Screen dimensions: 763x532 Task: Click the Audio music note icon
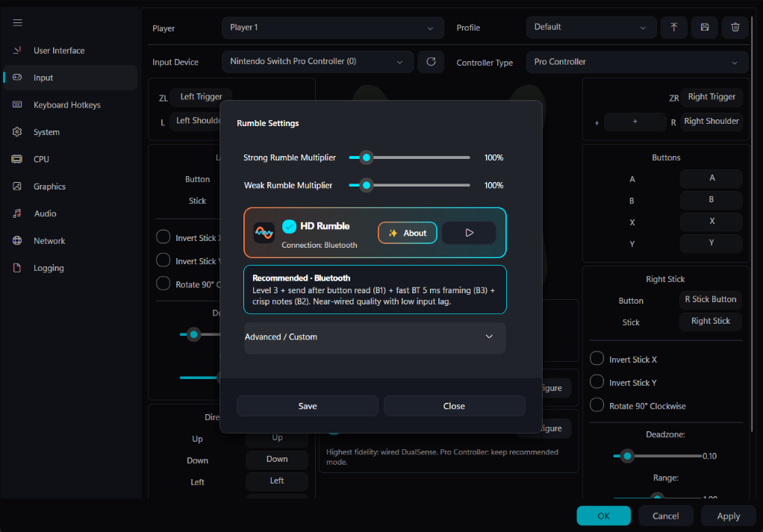pyautogui.click(x=17, y=213)
